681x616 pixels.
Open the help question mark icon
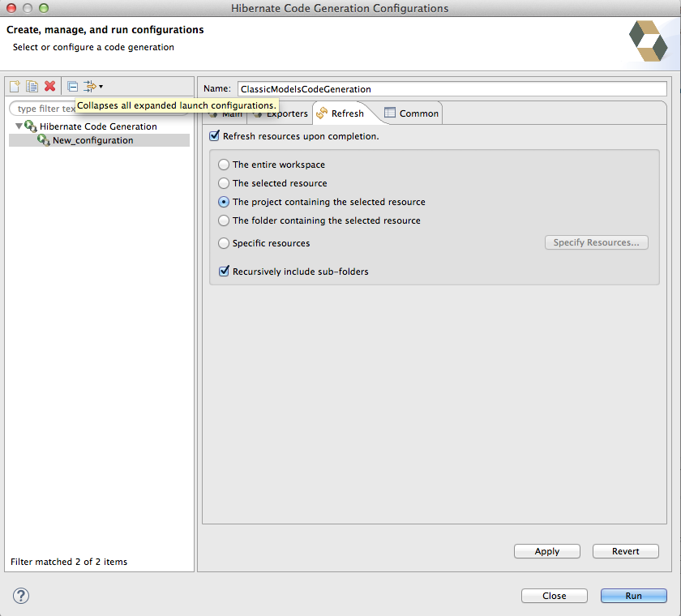pos(21,596)
